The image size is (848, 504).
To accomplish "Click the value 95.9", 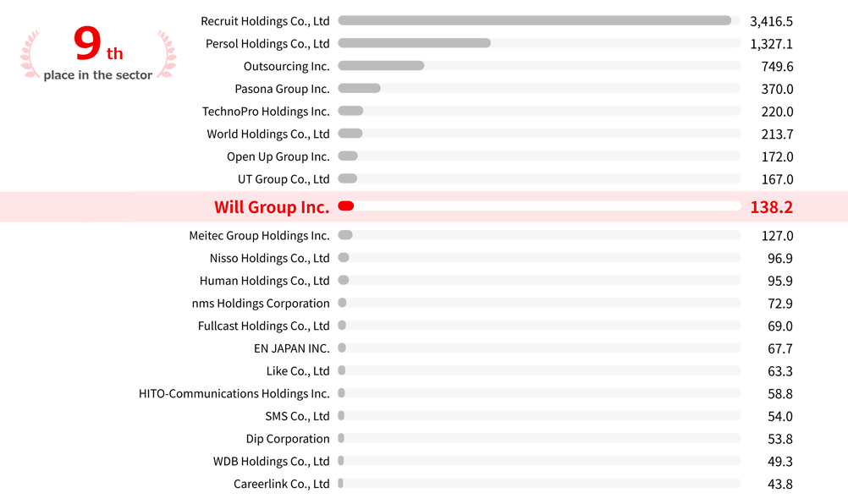I will click(x=780, y=282).
